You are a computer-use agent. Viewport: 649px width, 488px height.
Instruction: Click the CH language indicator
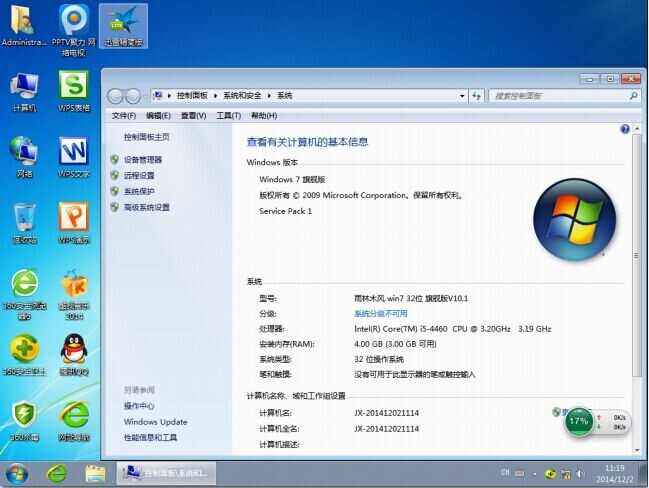[505, 473]
